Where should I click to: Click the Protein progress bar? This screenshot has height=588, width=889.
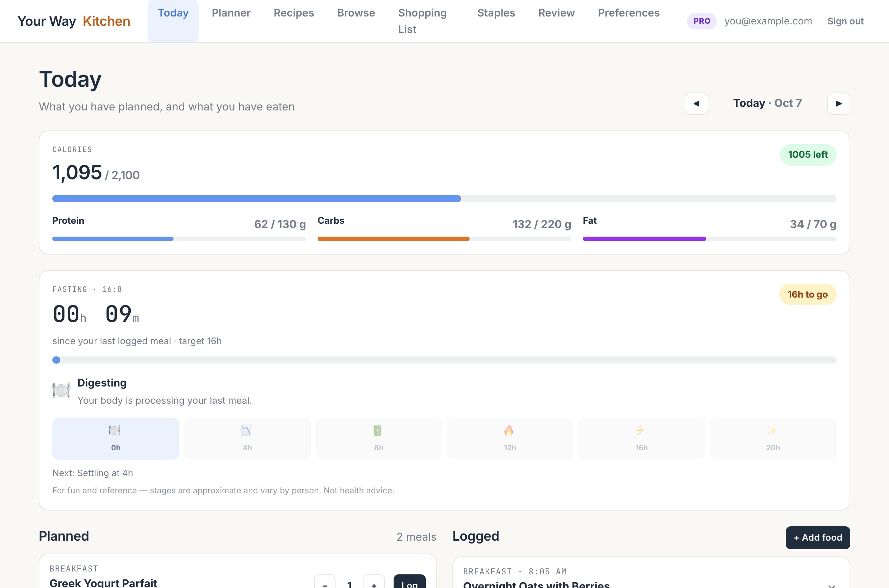point(179,239)
